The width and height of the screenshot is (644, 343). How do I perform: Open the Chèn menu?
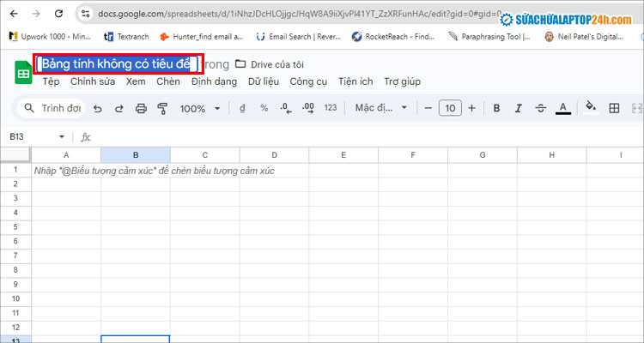click(168, 81)
